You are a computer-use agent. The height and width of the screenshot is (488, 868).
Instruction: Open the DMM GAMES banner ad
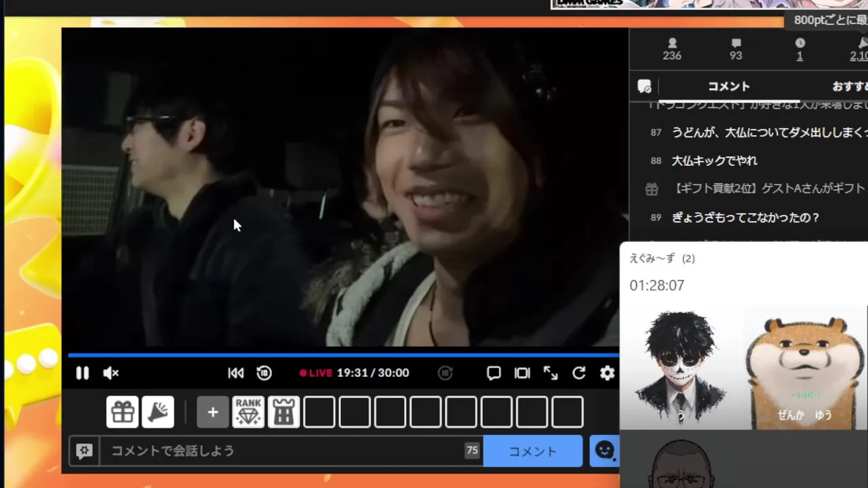[x=709, y=4]
